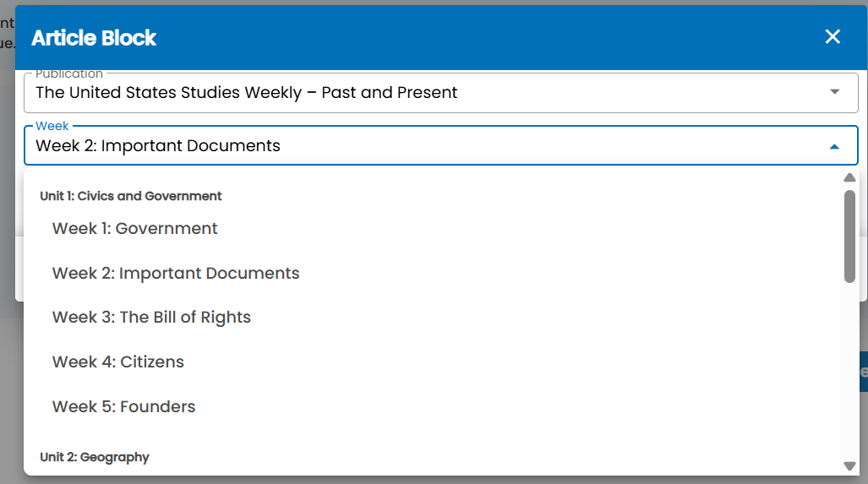Close the Article Block dialog with X icon
This screenshot has width=868, height=484.
coord(833,36)
